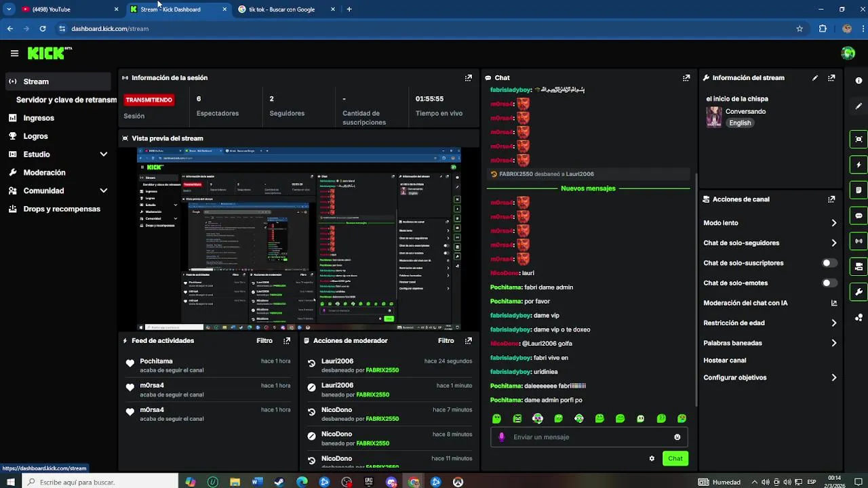Toggle chat bubble widget icon in right sidebar

click(x=859, y=216)
